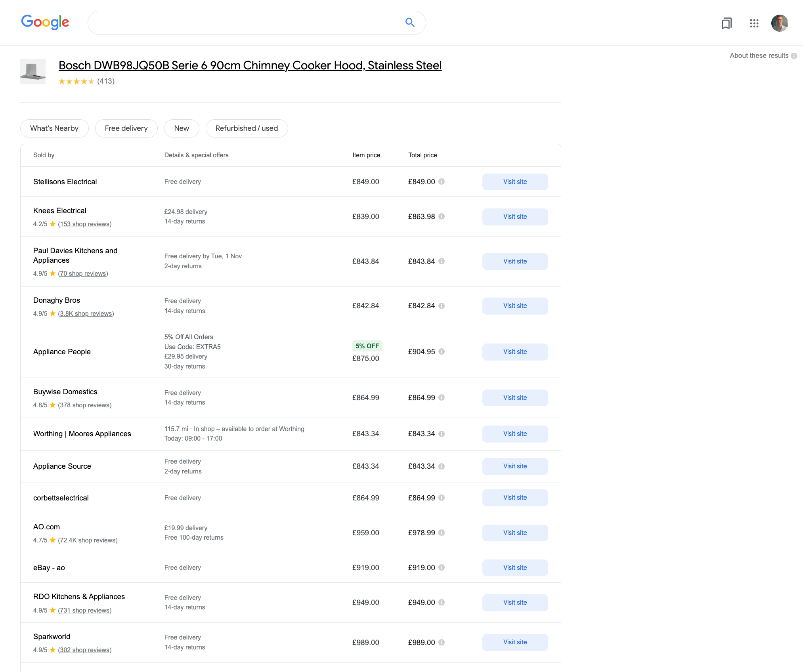Visit site for Appliance Source
Viewport: 803px width, 672px height.
(x=515, y=466)
